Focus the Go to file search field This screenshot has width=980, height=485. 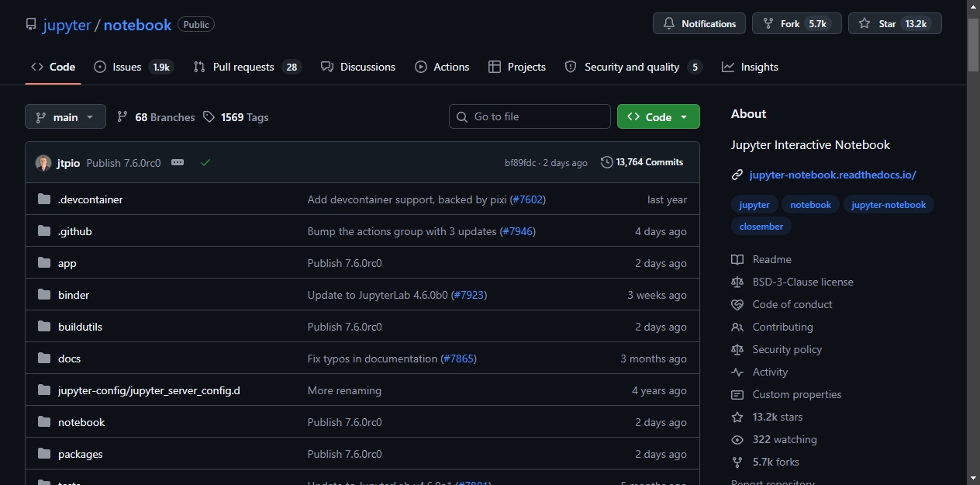click(x=530, y=116)
